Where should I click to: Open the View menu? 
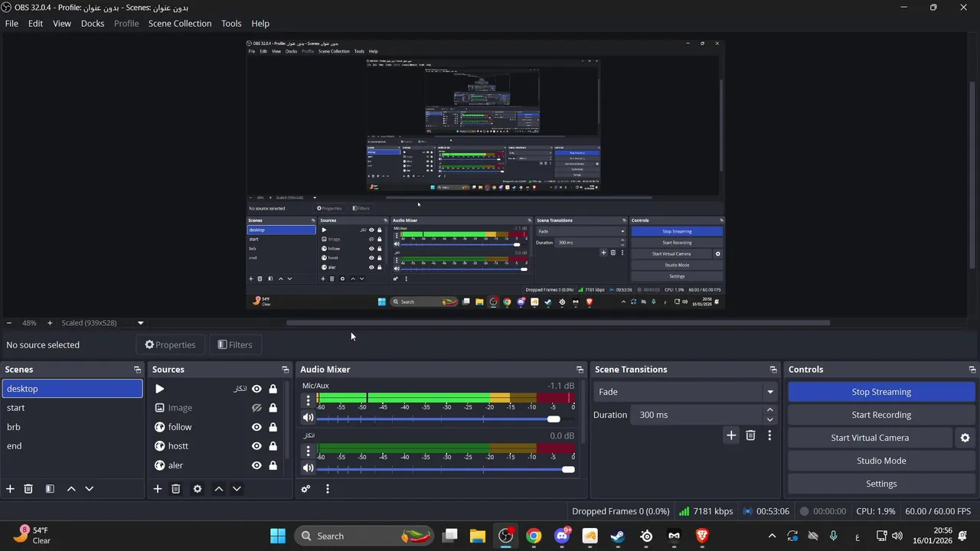pos(62,23)
